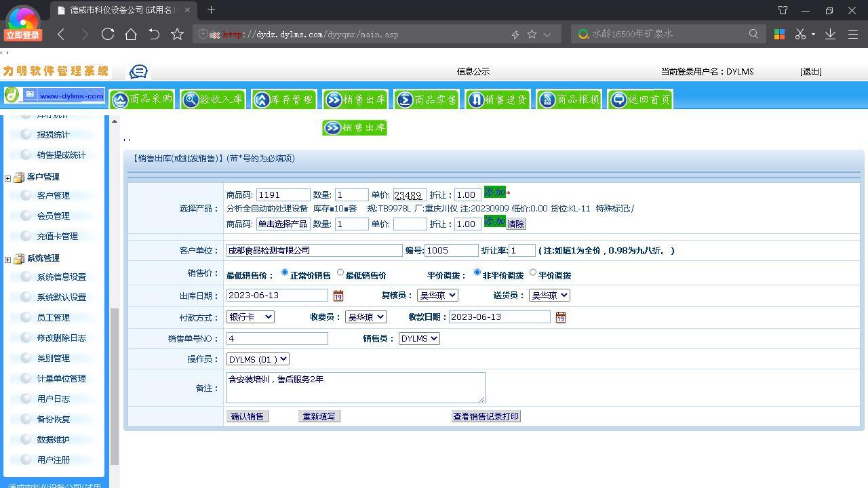868x488 pixels.
Task: Open the 库存管理 inventory management icon
Action: (283, 99)
